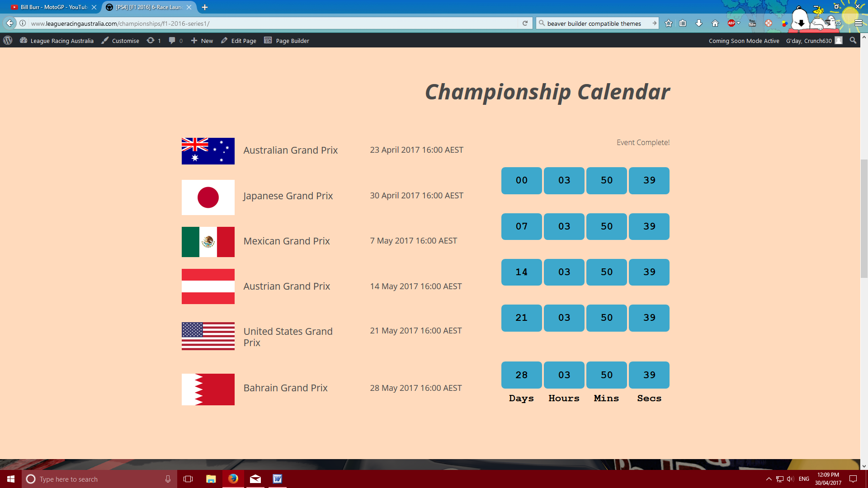This screenshot has height=488, width=868.
Task: Open the Firefox downloads arrow
Action: 699,23
